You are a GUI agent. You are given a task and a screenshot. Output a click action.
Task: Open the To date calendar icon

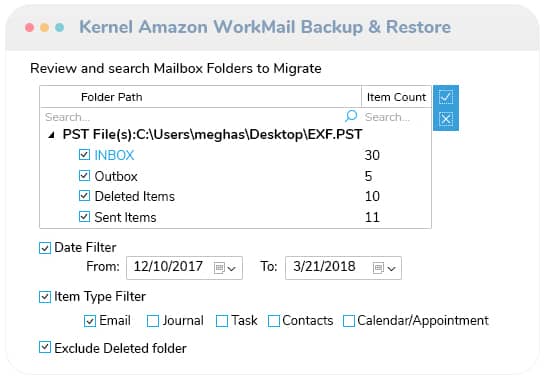378,268
